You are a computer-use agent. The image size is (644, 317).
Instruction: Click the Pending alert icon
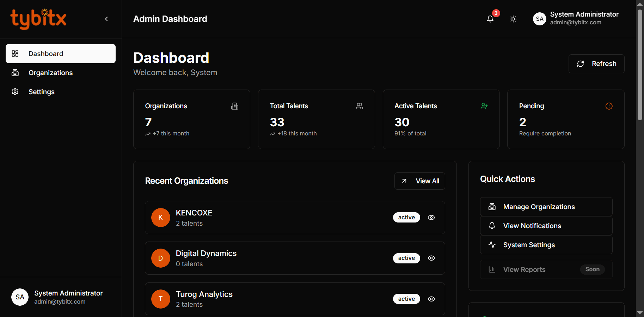[609, 106]
